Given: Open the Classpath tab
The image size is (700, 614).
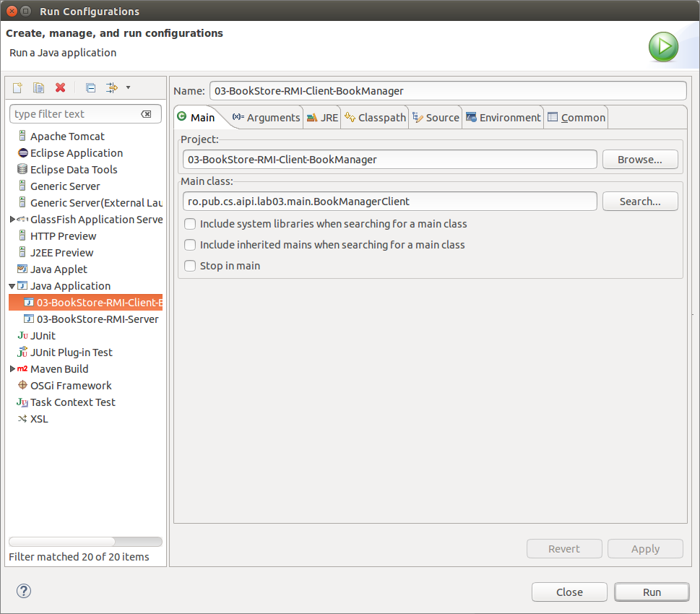Looking at the screenshot, I should pyautogui.click(x=375, y=118).
